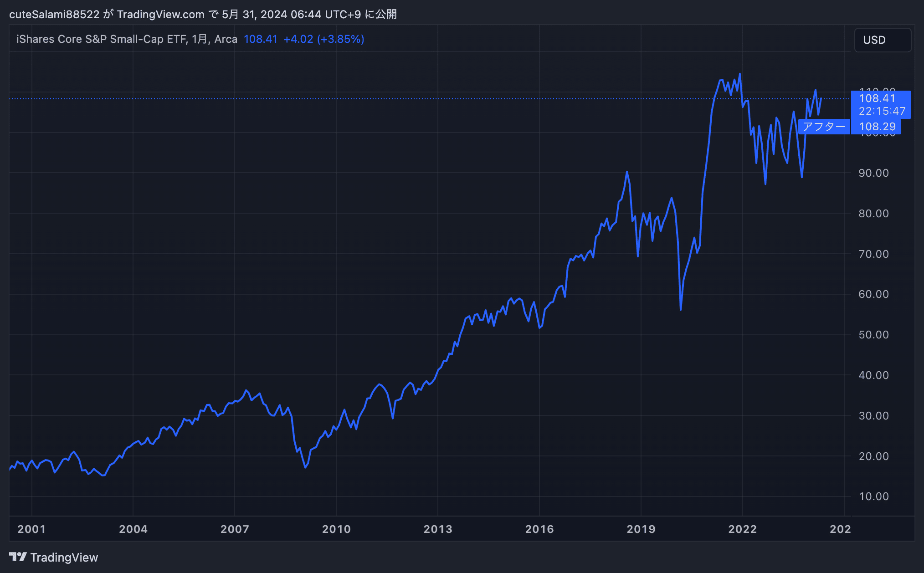Click the 2010 year label on time axis
Viewport: 924px width, 573px height.
click(336, 529)
